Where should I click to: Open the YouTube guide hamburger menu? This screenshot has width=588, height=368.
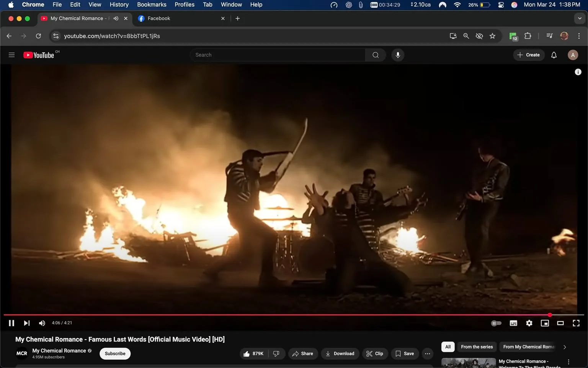(x=11, y=54)
